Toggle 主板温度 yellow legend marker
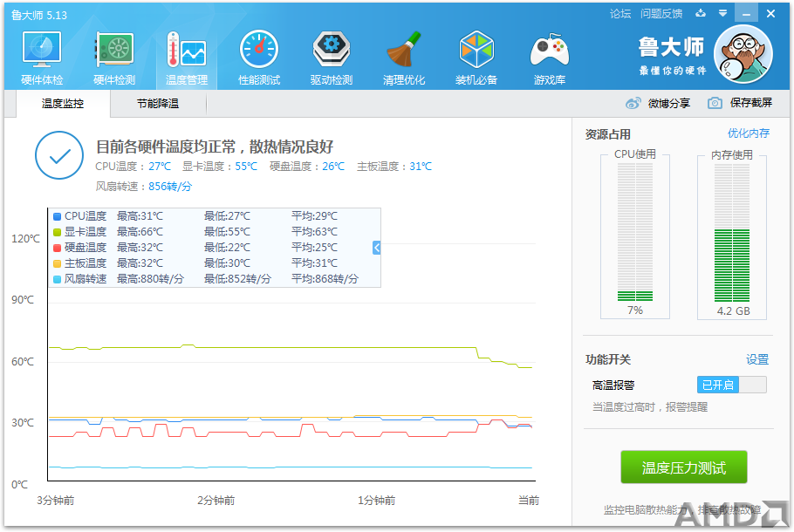The height and width of the screenshot is (532, 794). click(58, 263)
